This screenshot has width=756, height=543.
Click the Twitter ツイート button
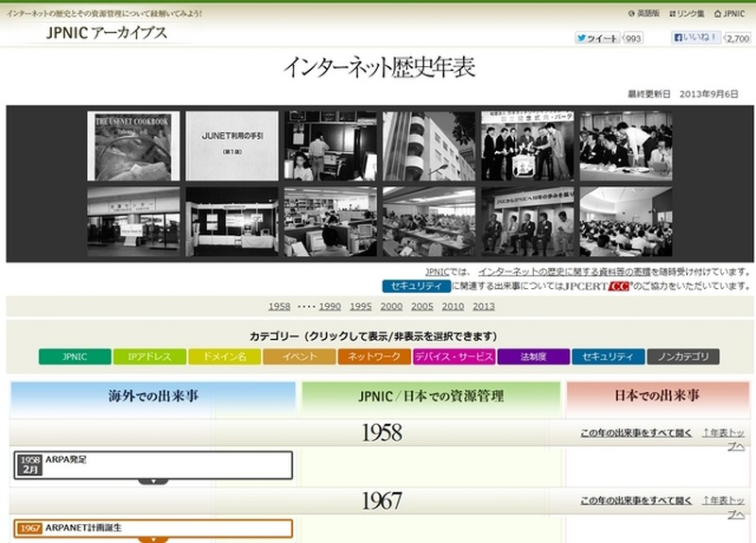597,38
